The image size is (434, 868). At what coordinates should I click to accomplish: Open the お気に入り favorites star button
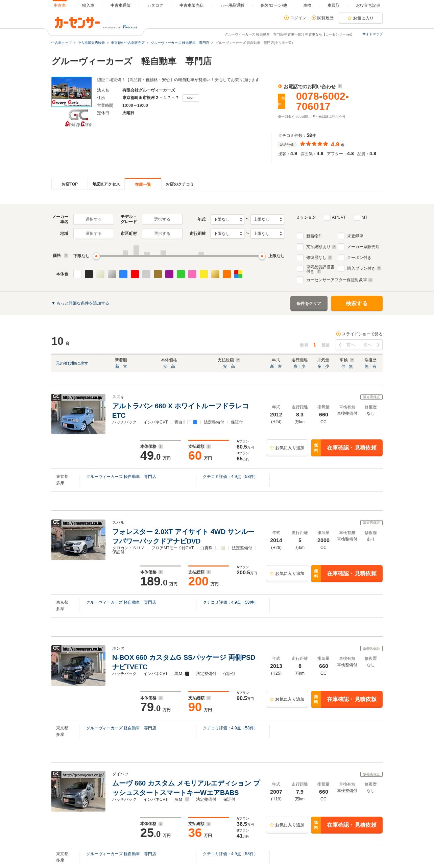pyautogui.click(x=360, y=18)
